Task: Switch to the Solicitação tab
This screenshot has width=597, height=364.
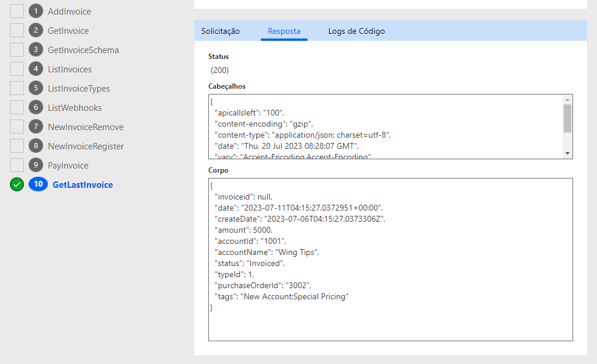Action: pos(221,31)
